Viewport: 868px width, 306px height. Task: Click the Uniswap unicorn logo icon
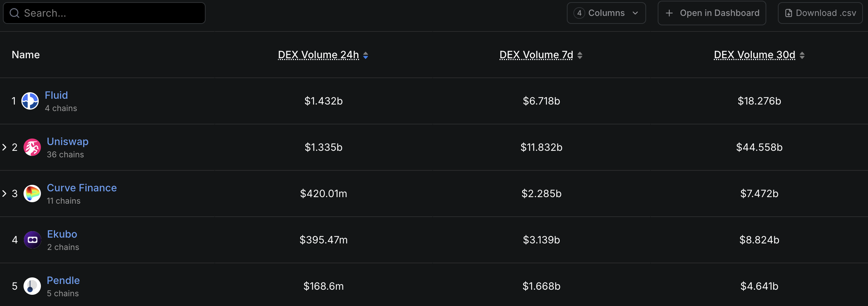tap(32, 147)
